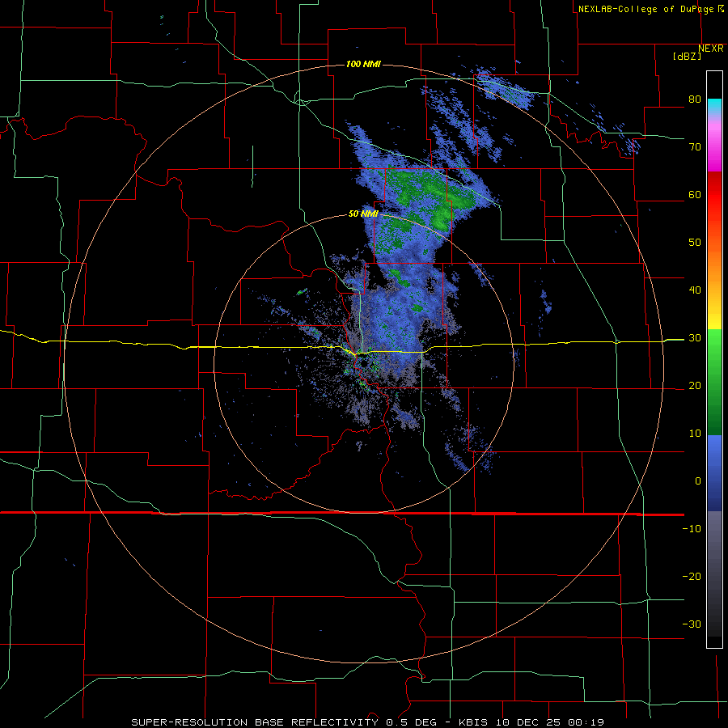Click the Super-Resolution Base Reflectivity caption text
Viewport: 728px width, 728px height.
pyautogui.click(x=367, y=722)
